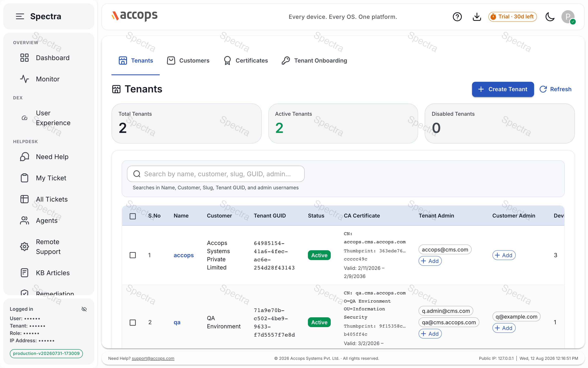Click the Active status badge for qa
Viewport: 588px width, 368px height.
(319, 322)
